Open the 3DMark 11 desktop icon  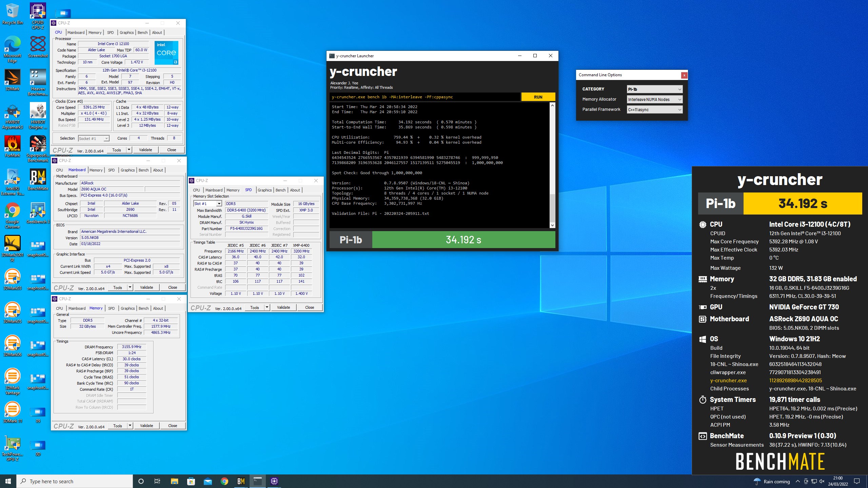tap(12, 412)
